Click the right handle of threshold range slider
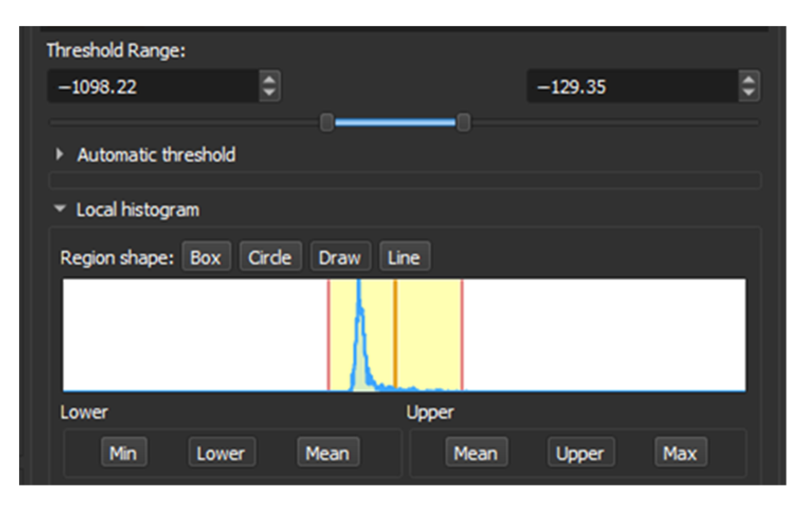812x506 pixels. [463, 123]
